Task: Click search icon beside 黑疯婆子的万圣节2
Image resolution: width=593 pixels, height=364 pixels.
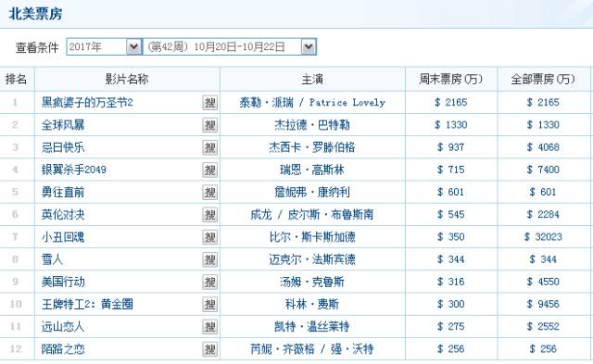Action: tap(210, 103)
